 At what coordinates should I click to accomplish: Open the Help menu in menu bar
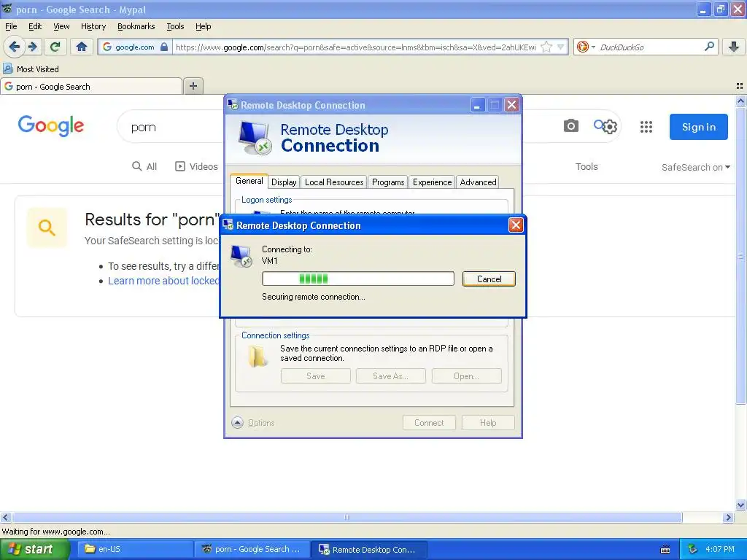pos(204,26)
